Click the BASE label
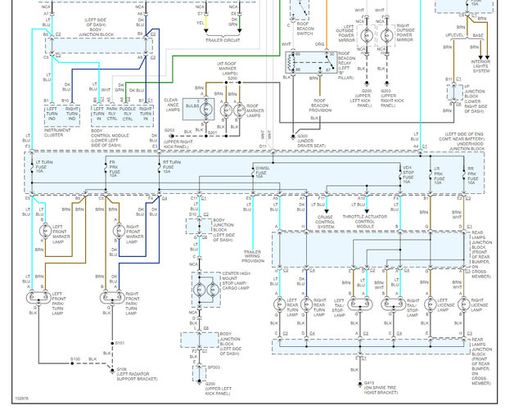The height and width of the screenshot is (410, 532). [x=478, y=35]
